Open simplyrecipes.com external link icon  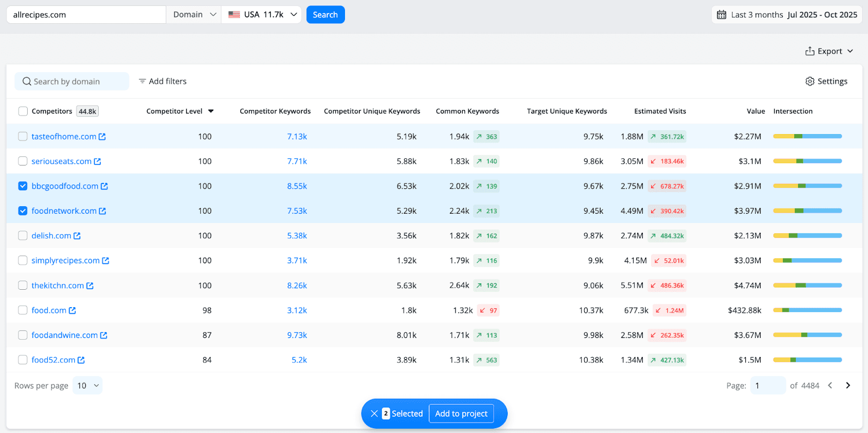pos(106,261)
